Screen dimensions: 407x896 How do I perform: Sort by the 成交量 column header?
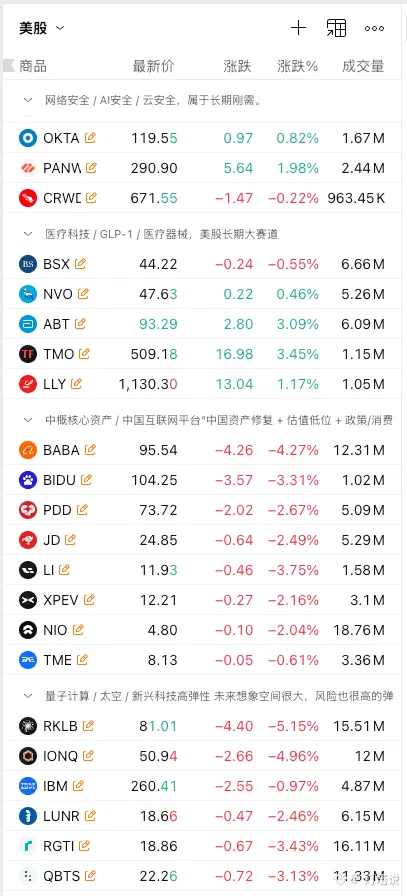pyautogui.click(x=363, y=66)
